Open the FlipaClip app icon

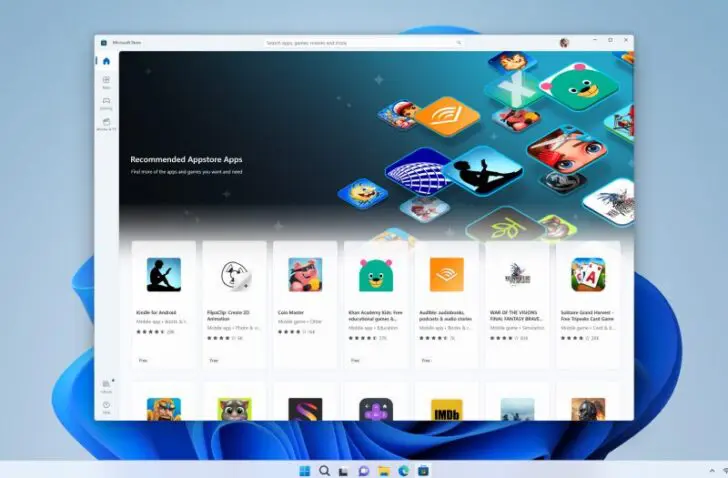click(x=234, y=275)
